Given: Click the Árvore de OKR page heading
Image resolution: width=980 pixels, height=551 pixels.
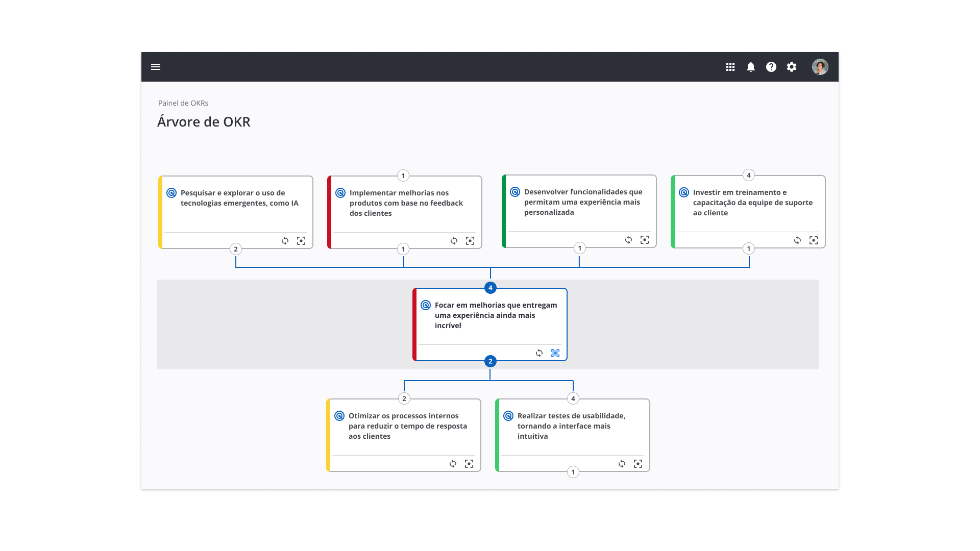Looking at the screenshot, I should tap(204, 122).
